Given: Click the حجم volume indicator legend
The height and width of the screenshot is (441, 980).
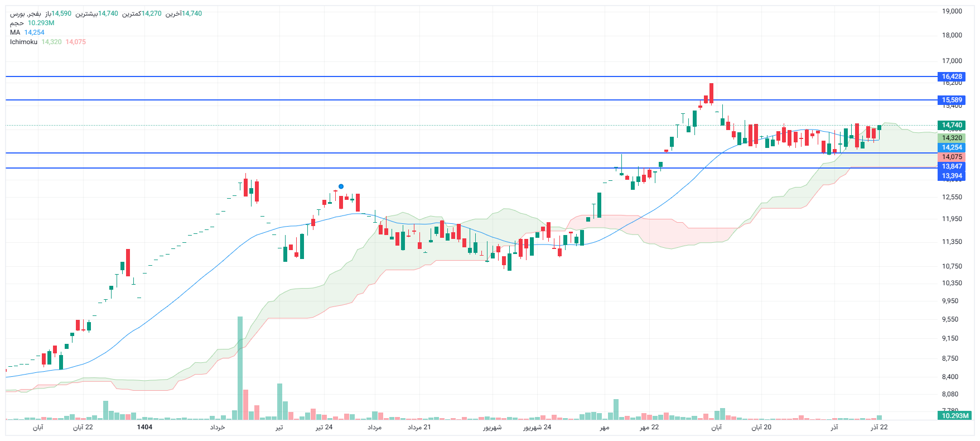Looking at the screenshot, I should (17, 23).
